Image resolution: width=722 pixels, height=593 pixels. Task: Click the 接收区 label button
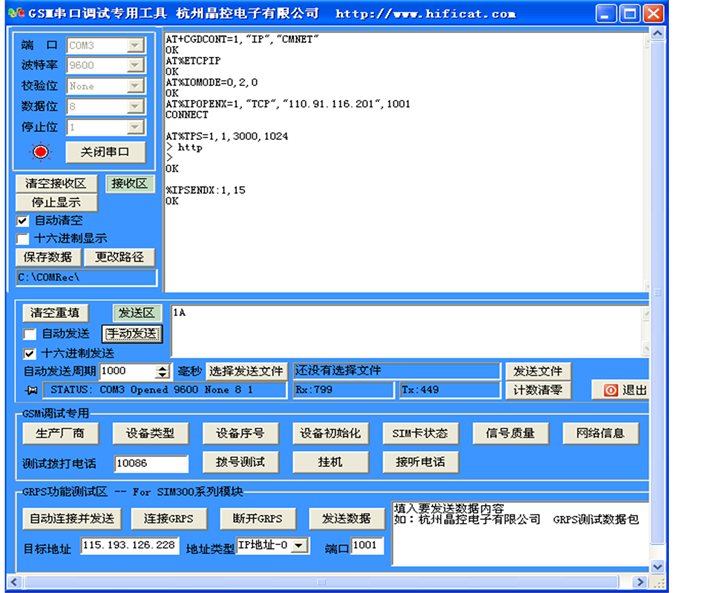129,184
